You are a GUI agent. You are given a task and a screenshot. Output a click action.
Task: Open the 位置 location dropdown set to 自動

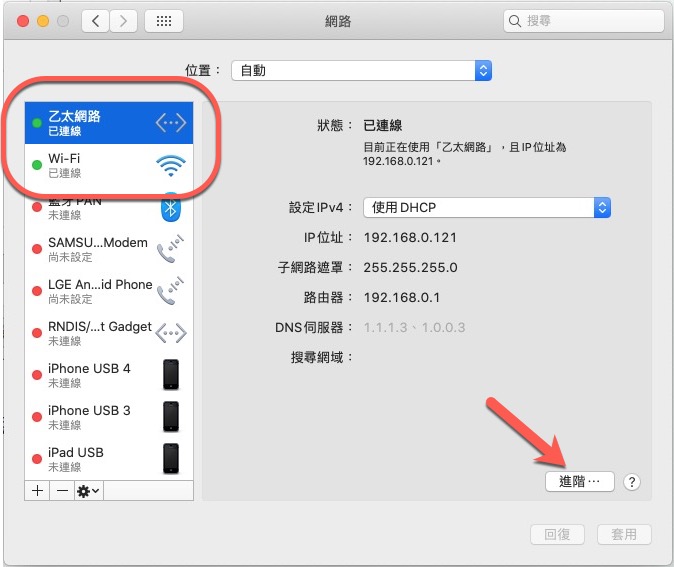coord(362,70)
